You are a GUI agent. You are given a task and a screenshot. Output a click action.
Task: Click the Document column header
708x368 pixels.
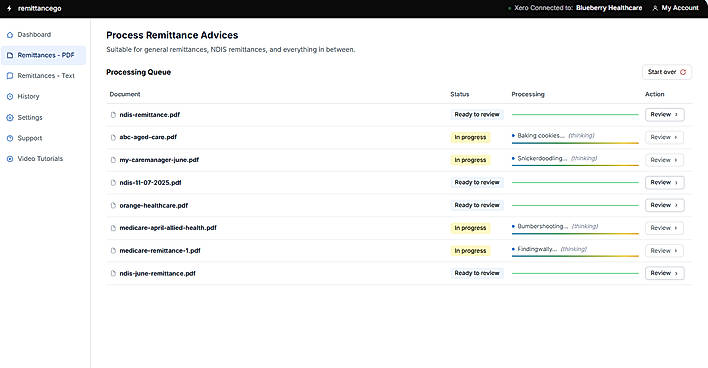(x=125, y=94)
